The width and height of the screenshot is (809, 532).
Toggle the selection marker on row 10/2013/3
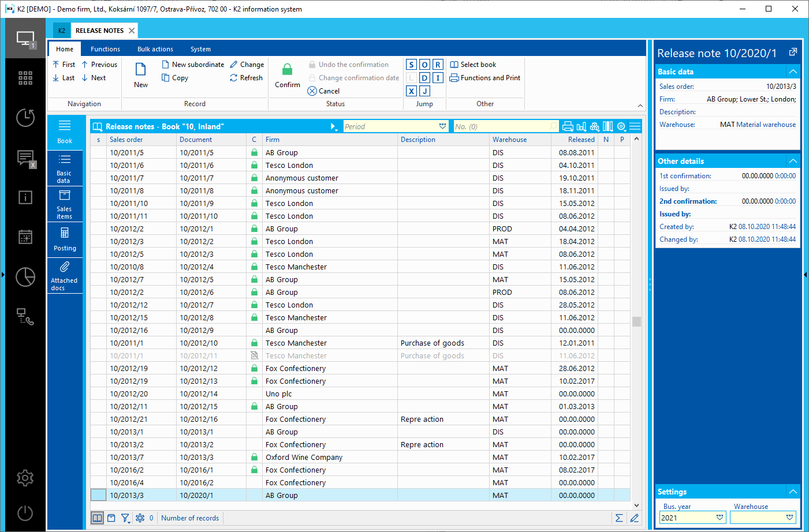tap(98, 495)
